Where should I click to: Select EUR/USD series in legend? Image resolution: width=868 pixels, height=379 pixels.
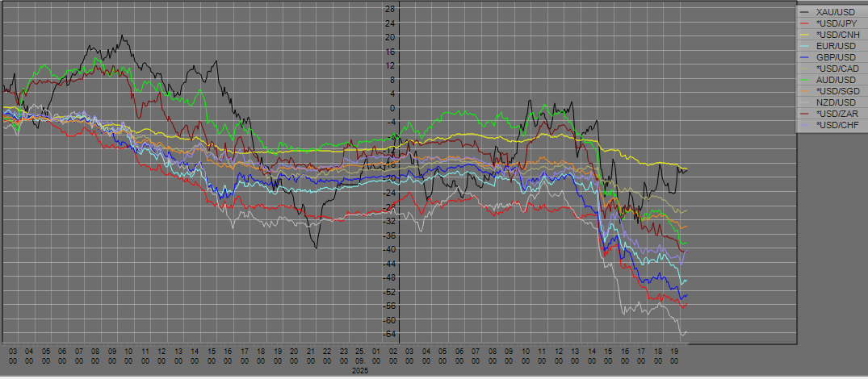[x=836, y=46]
